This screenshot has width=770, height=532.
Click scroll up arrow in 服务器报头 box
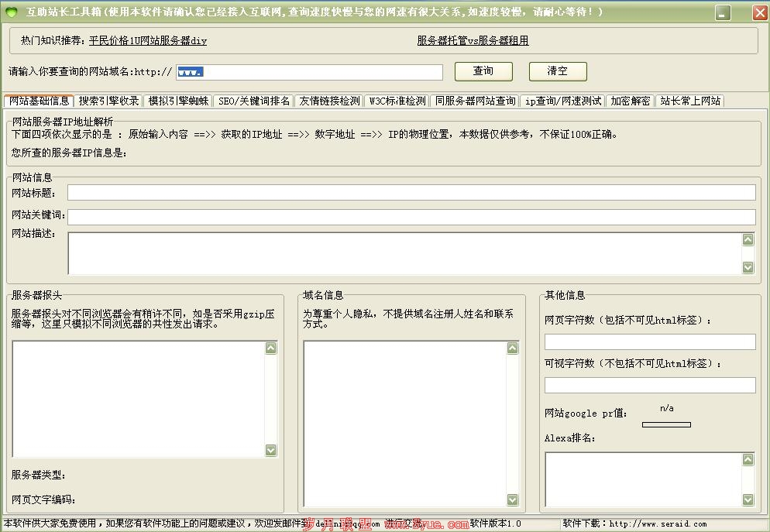pos(270,348)
